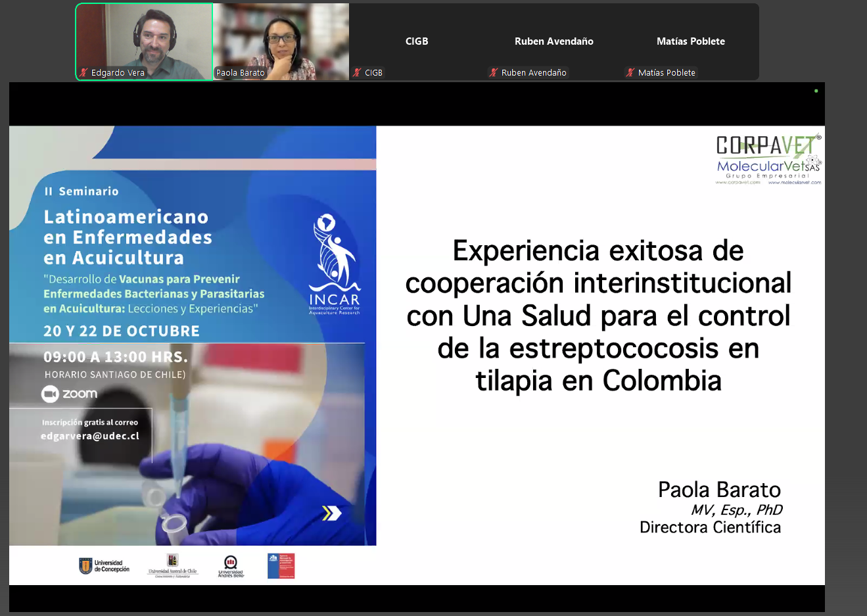
Task: Select the CIGB participant tile
Action: pos(417,41)
